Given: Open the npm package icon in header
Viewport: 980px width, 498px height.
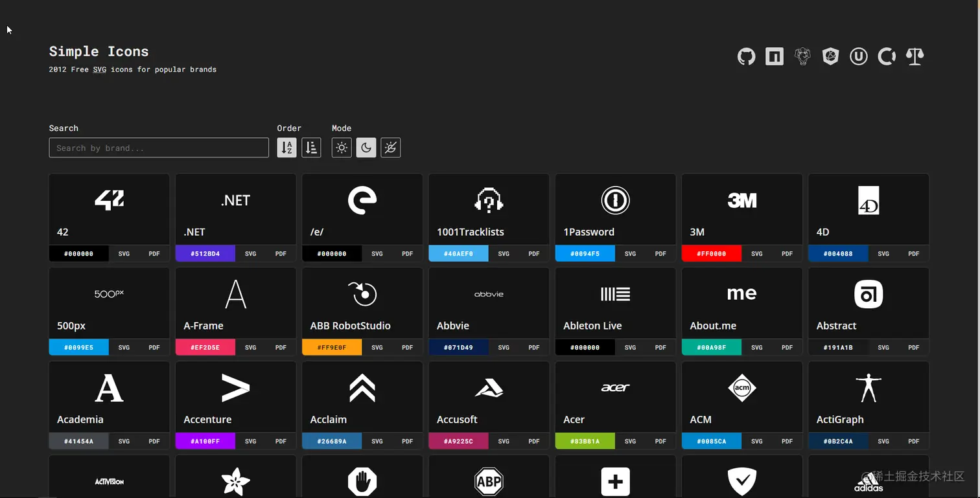Looking at the screenshot, I should [x=775, y=57].
